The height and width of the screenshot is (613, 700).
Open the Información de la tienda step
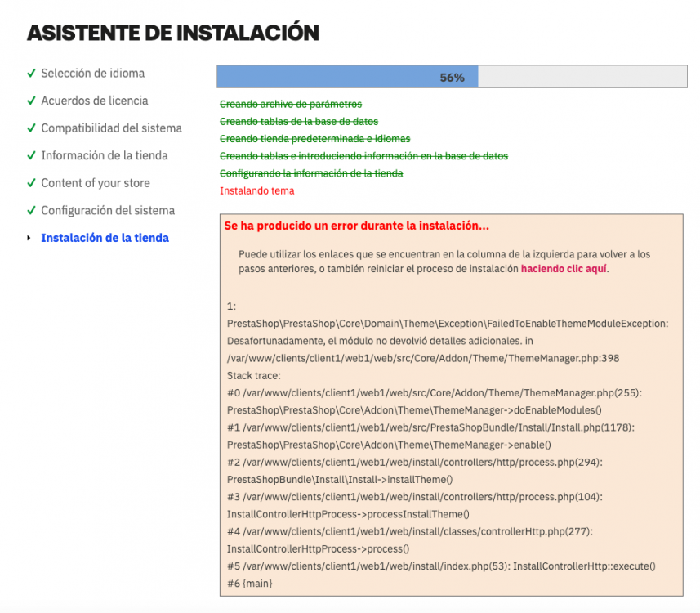coord(104,155)
